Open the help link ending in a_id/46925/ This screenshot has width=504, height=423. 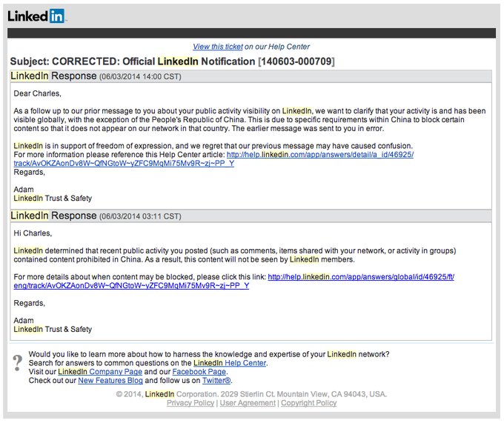[x=213, y=159]
